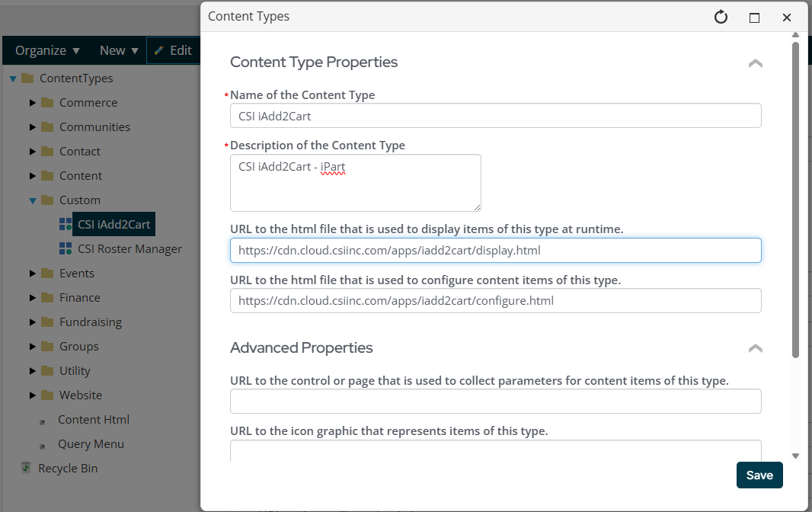Click the refresh icon in dialog header
Viewport: 812px width, 512px height.
721,17
